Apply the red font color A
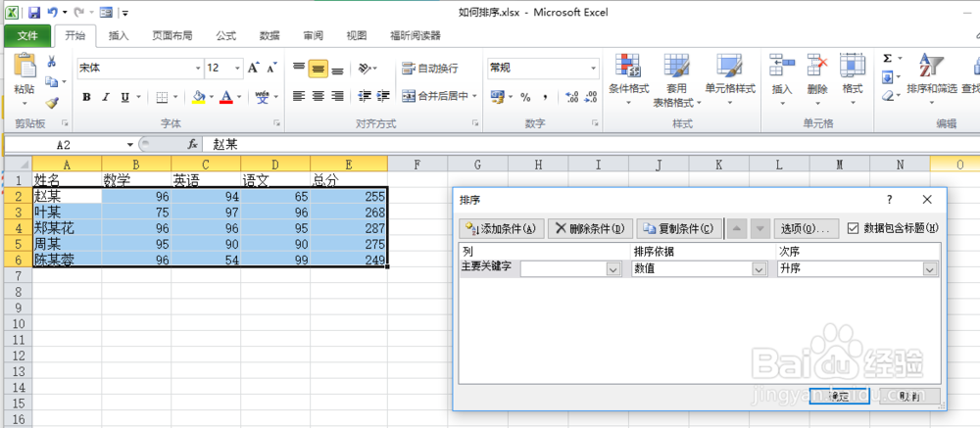Viewport: 980px width, 428px height. tap(225, 97)
